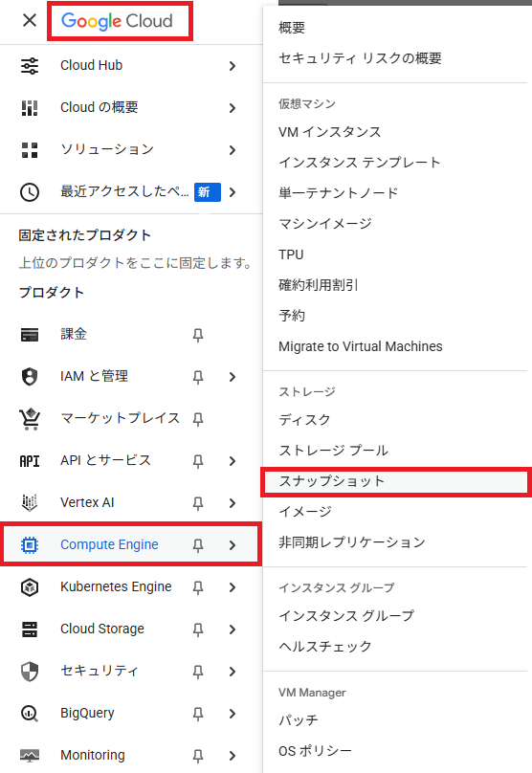Screen dimensions: 532x773
Task: Expand the Cloud の概要 submenu chevron
Action: pos(233,108)
